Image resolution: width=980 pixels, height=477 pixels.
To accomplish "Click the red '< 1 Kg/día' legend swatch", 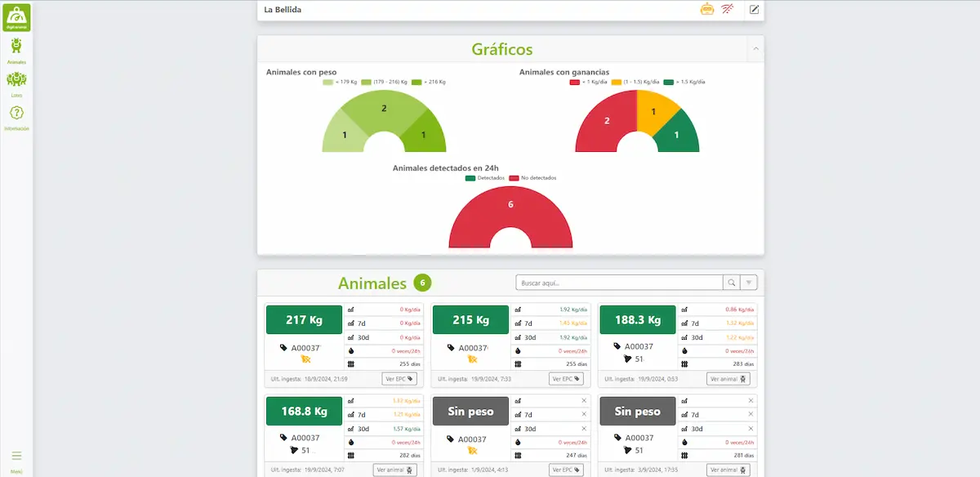I will pyautogui.click(x=574, y=82).
